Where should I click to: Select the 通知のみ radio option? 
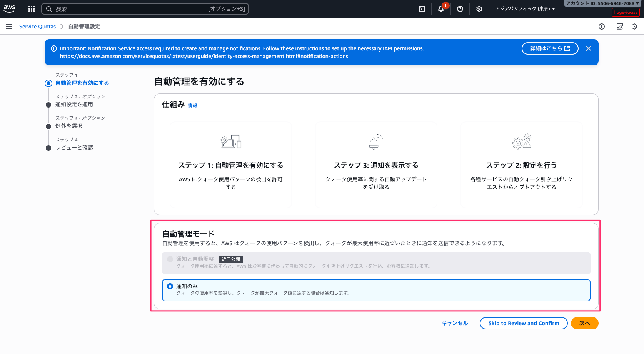170,286
